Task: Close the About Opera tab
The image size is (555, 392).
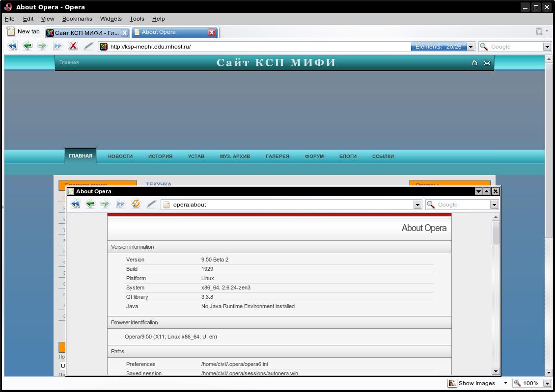Action: [212, 32]
